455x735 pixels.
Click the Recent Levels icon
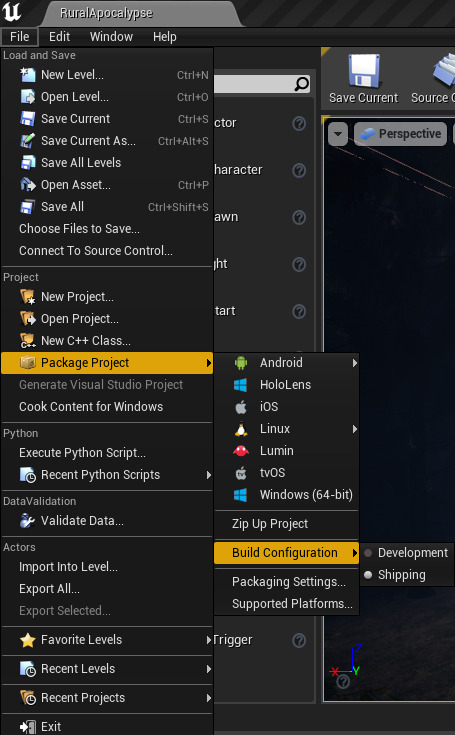point(28,669)
